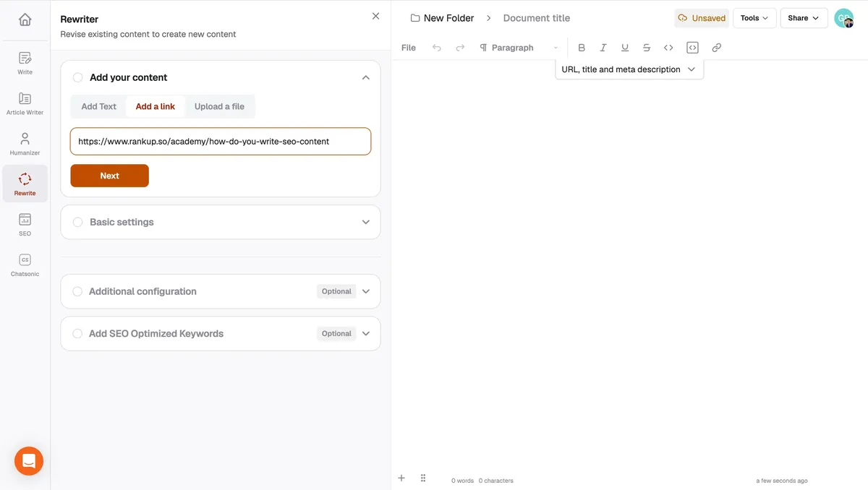The image size is (868, 490).
Task: Click the folder icon beside New Folder
Action: pos(415,18)
